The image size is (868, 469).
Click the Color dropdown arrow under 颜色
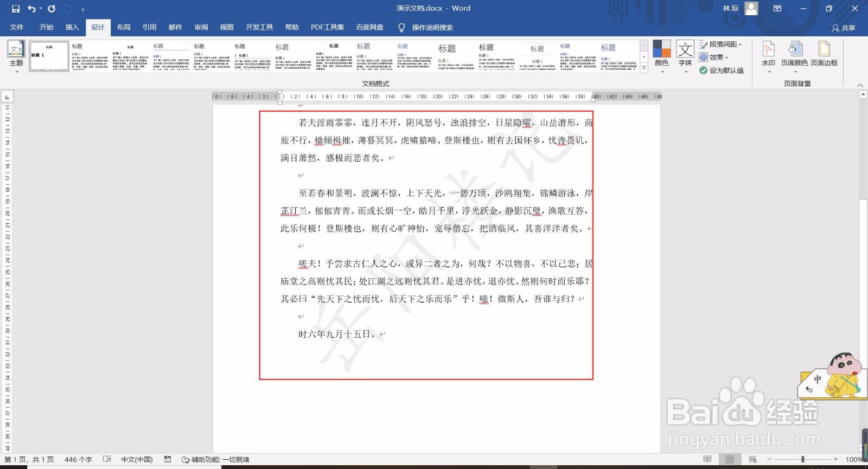pyautogui.click(x=662, y=72)
